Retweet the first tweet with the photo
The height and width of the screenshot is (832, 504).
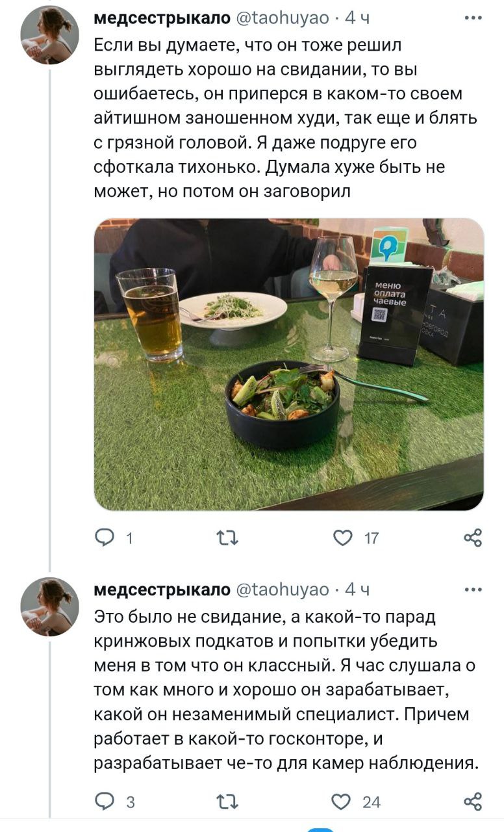click(x=227, y=538)
